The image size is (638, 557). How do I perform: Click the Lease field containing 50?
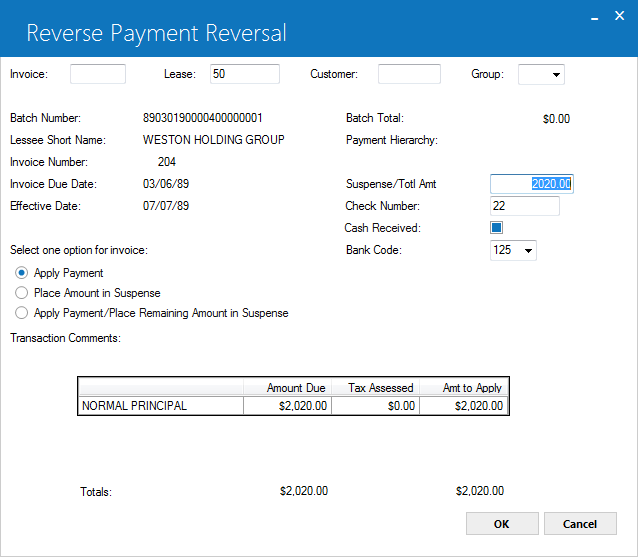coord(245,74)
